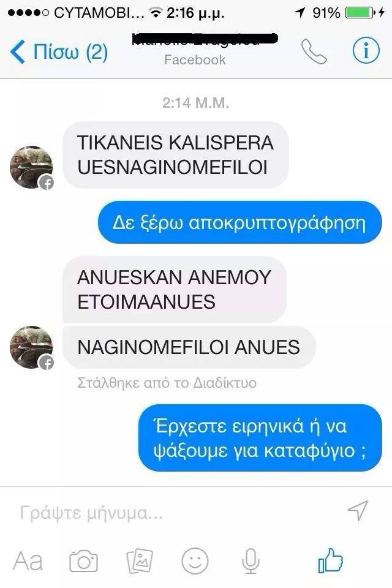Screen dimensions: 392x588
Task: Open the camera icon
Action: click(84, 561)
